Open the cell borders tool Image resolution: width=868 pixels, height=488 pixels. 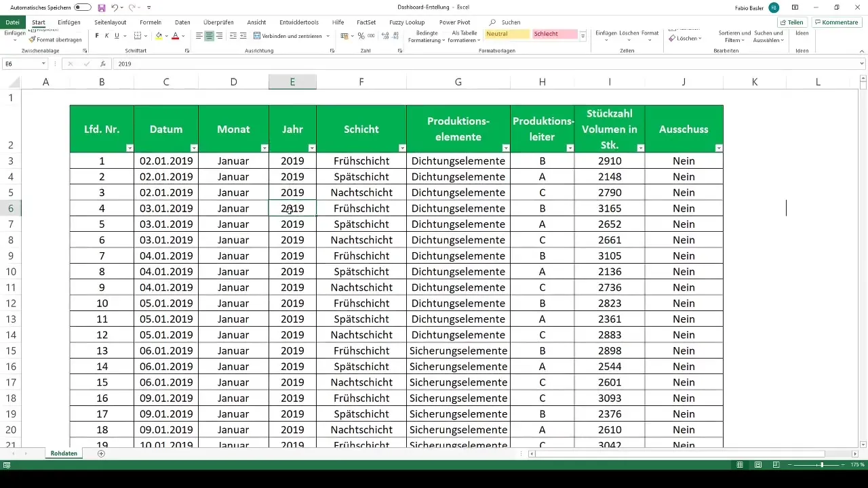[x=138, y=36]
